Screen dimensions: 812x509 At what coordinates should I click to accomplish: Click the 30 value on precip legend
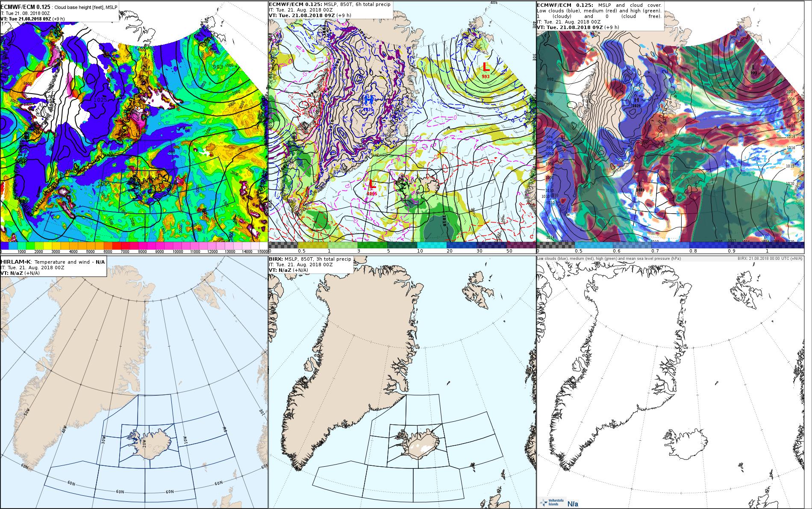click(x=479, y=251)
